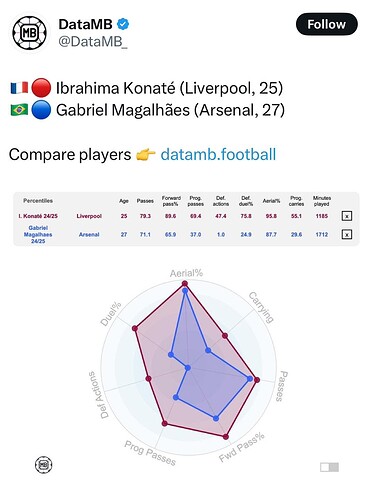Click the DataMB profile avatar

click(x=30, y=33)
